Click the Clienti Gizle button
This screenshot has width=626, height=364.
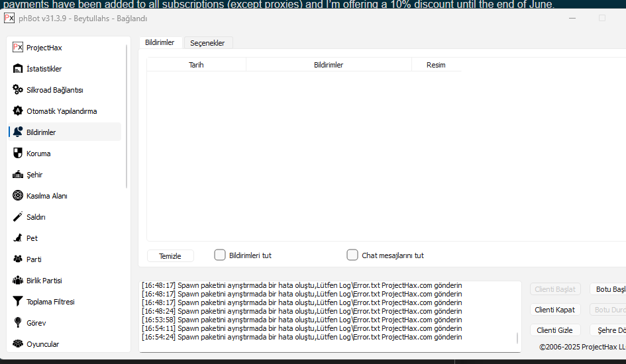point(555,330)
